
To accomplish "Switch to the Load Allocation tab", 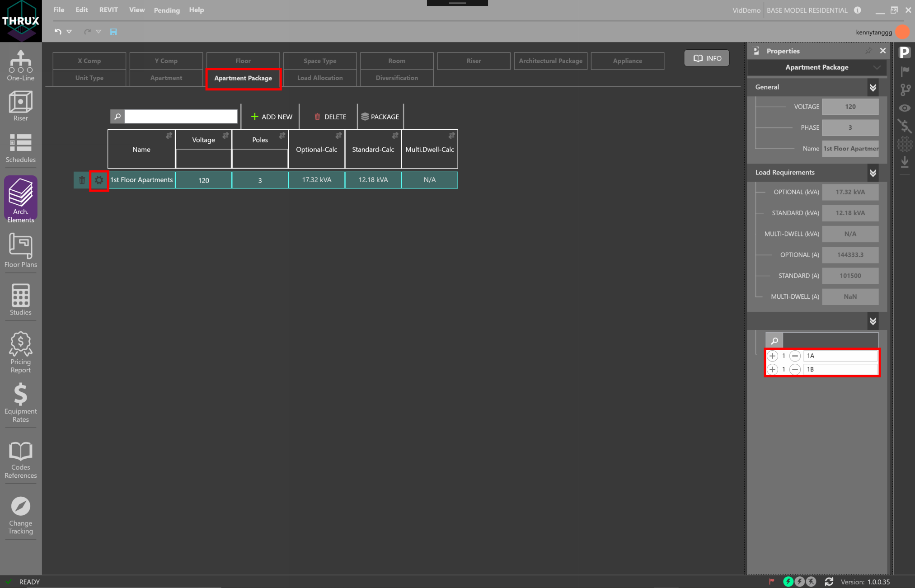I will [319, 78].
